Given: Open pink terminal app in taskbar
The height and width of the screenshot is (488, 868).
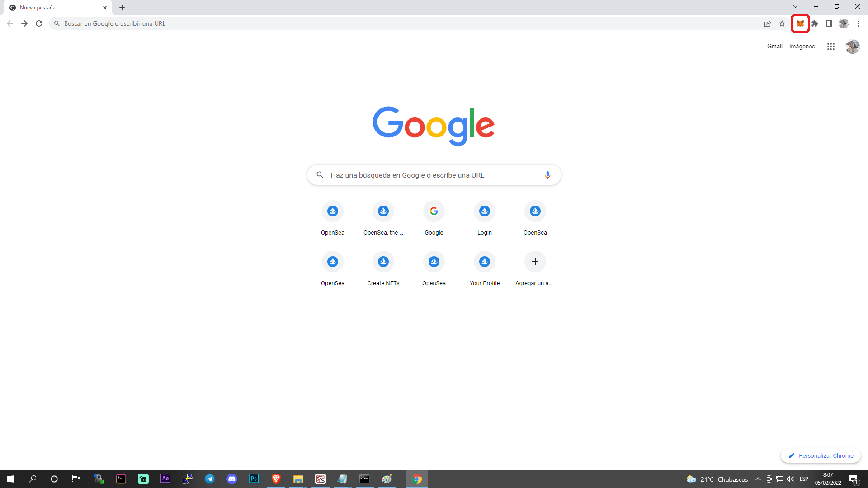Looking at the screenshot, I should pos(121,479).
